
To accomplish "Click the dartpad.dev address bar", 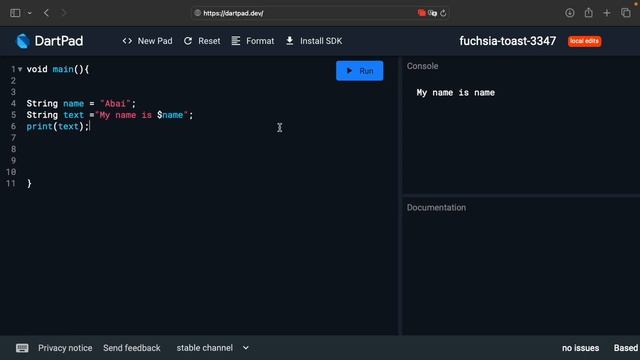I will click(320, 13).
